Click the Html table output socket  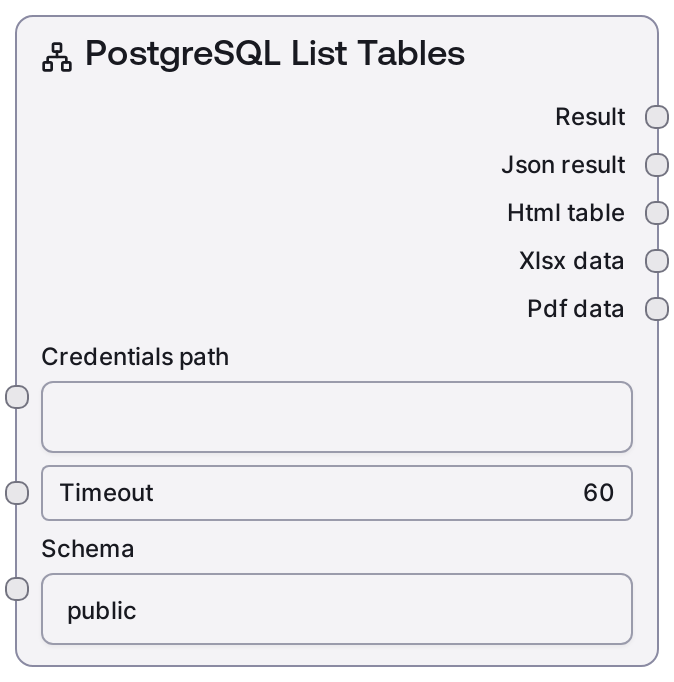657,213
